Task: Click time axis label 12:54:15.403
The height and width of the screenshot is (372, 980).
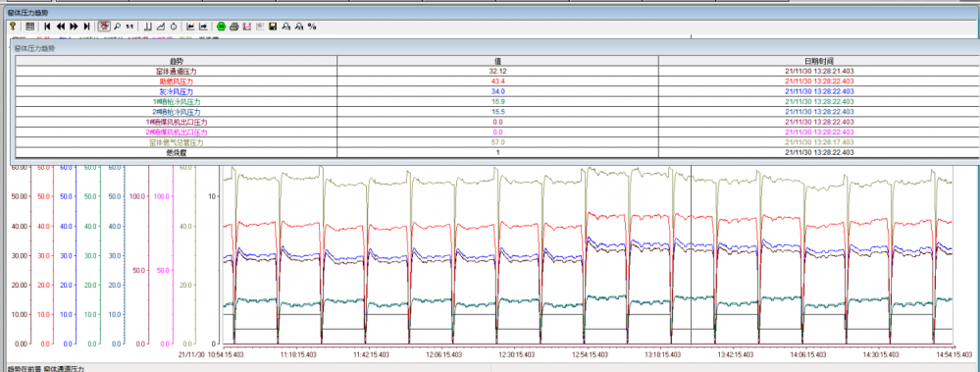Action: tap(589, 354)
